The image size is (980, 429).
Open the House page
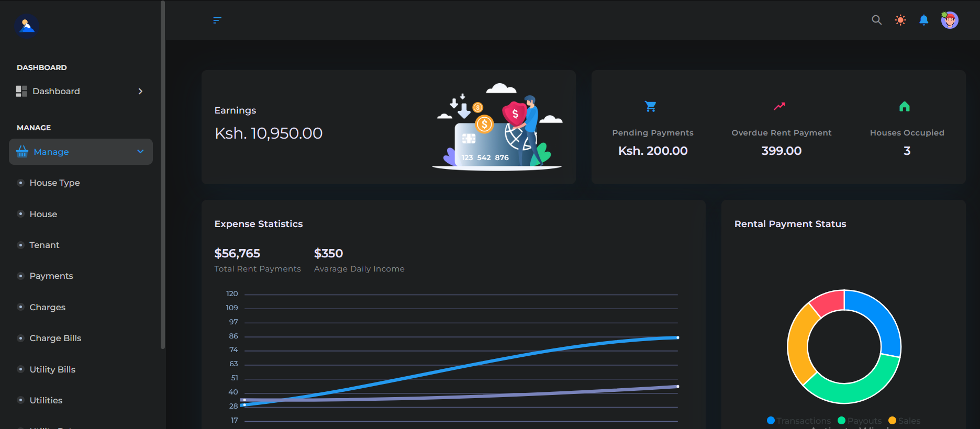click(x=43, y=214)
